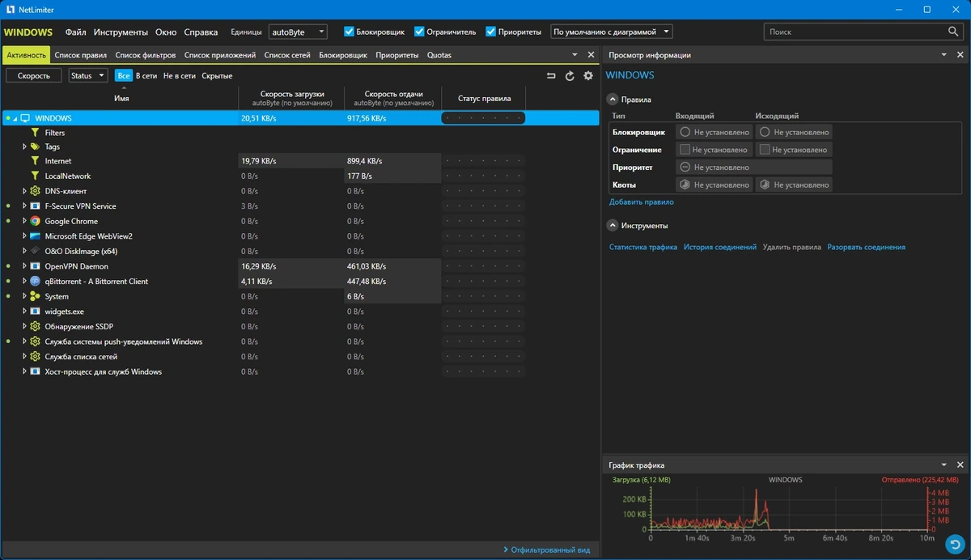Open the По умолчанию с диаграммой dropdown

point(611,32)
